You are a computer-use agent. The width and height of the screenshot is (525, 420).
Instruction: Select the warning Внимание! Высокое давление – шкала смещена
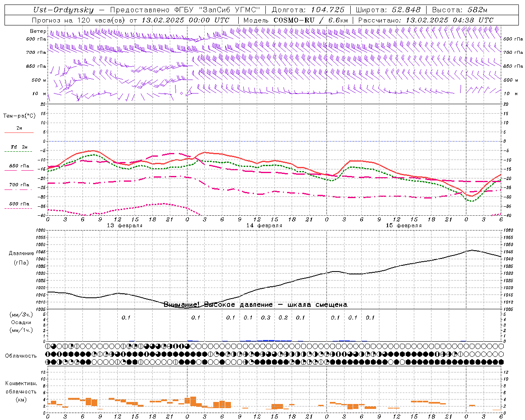click(x=255, y=305)
